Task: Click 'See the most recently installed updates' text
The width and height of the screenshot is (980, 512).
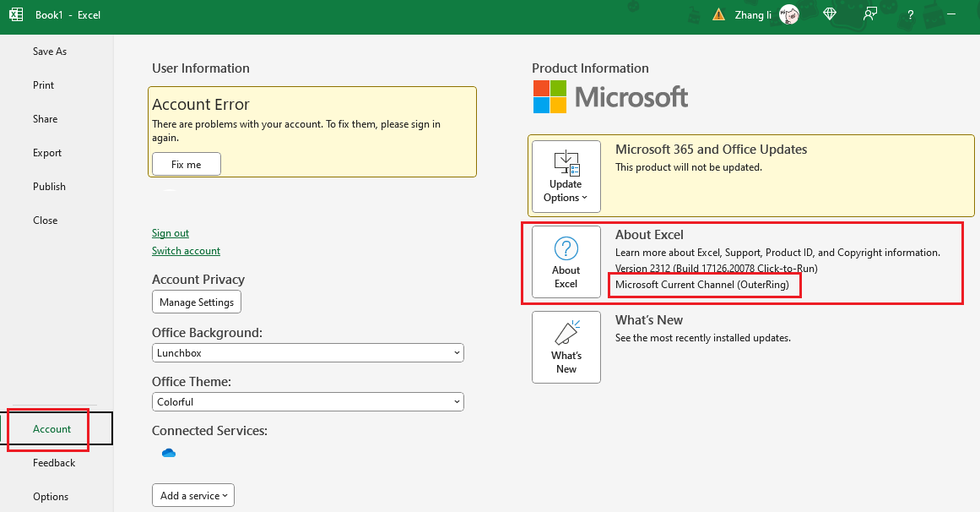Action: tap(703, 338)
